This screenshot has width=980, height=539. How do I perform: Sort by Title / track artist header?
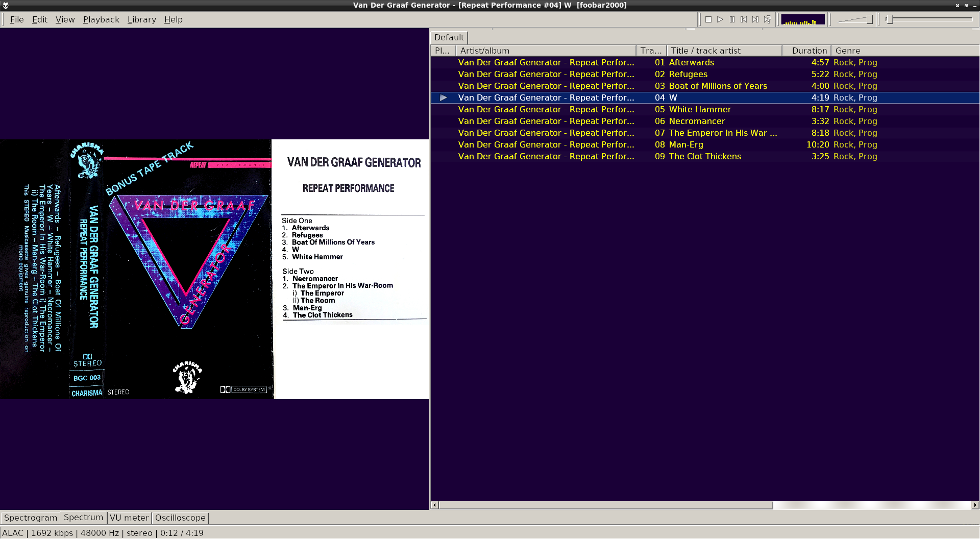coord(724,51)
